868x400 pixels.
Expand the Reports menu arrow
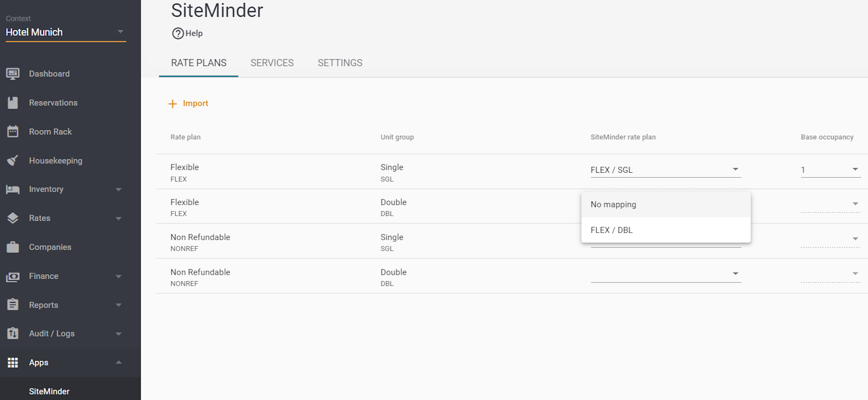point(119,305)
